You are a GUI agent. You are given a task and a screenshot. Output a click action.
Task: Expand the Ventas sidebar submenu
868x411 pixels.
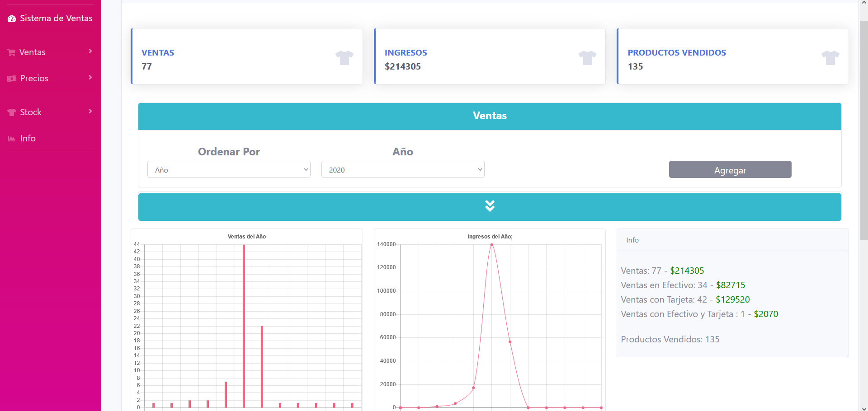pyautogui.click(x=90, y=51)
